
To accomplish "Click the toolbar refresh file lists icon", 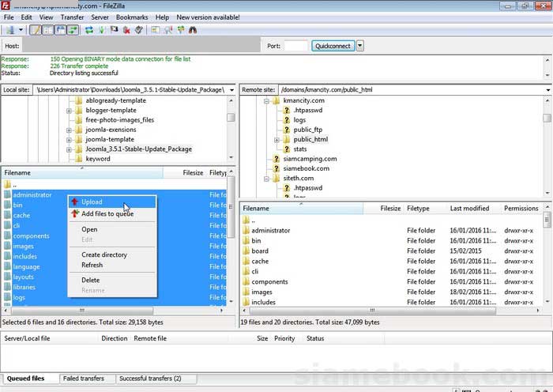I will [x=88, y=30].
